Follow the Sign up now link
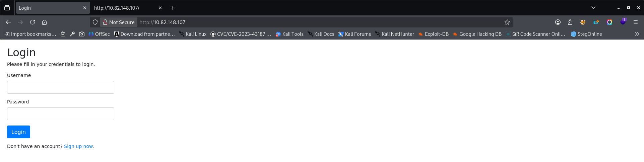Image resolution: width=644 pixels, height=162 pixels. 78,146
